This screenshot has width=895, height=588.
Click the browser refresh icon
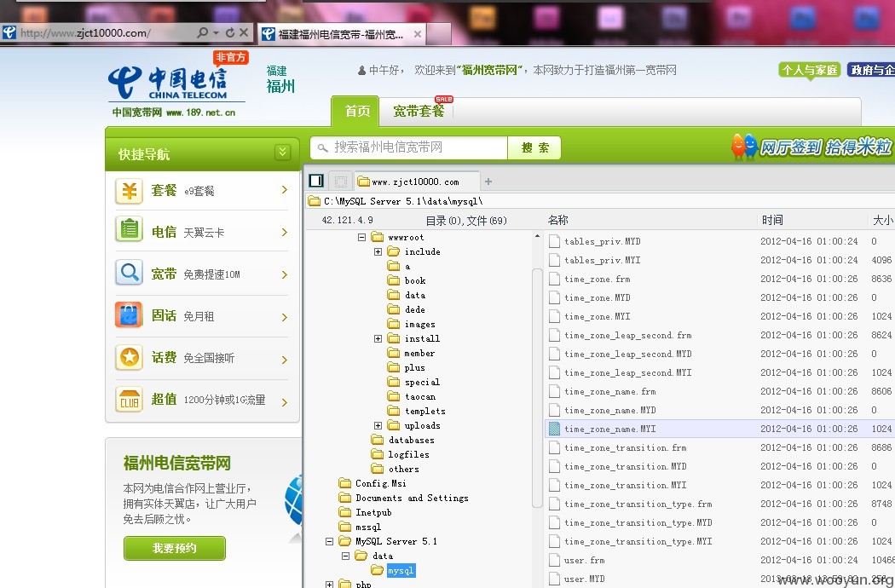[x=230, y=32]
